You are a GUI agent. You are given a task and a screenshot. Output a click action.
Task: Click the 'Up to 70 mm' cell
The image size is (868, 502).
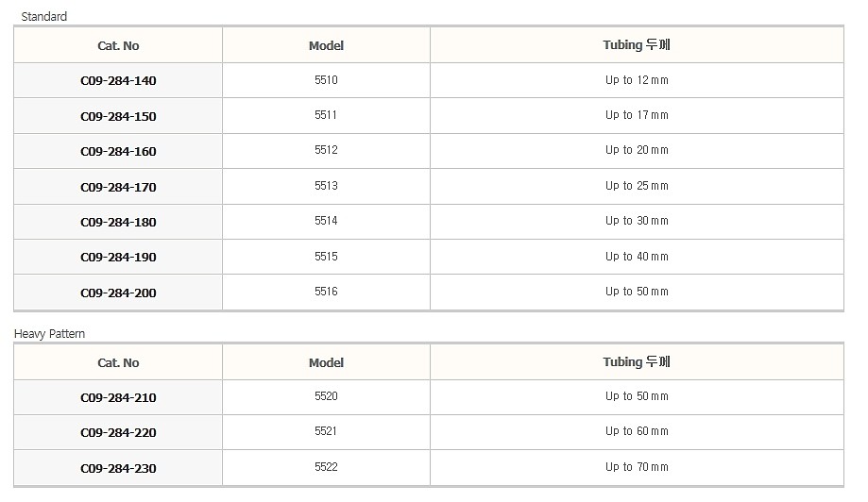637,467
